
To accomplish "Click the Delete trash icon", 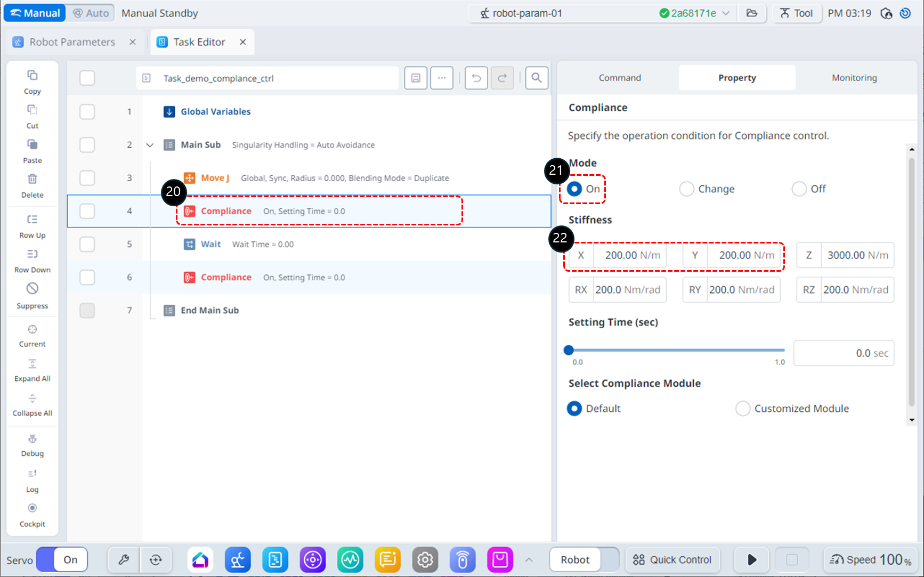I will pyautogui.click(x=32, y=180).
